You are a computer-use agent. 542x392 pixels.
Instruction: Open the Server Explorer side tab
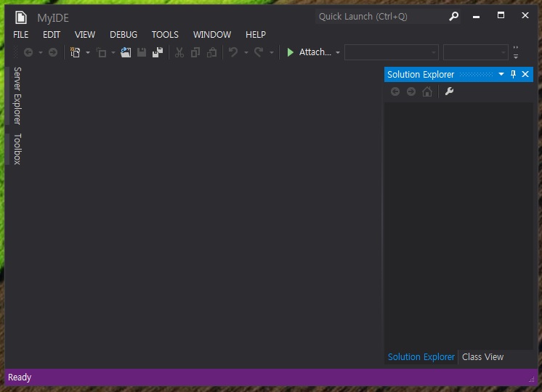pos(17,95)
